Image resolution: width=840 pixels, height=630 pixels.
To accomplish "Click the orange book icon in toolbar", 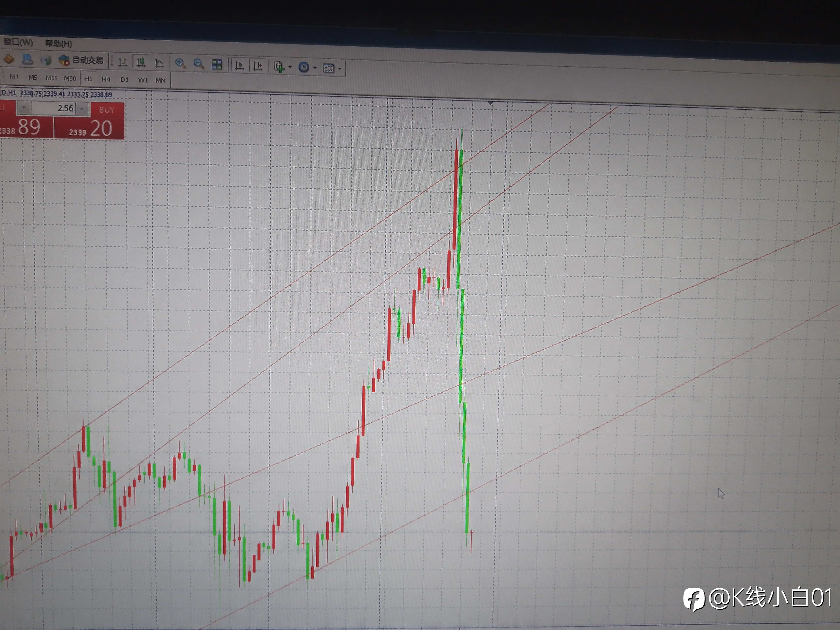I will 9,59.
